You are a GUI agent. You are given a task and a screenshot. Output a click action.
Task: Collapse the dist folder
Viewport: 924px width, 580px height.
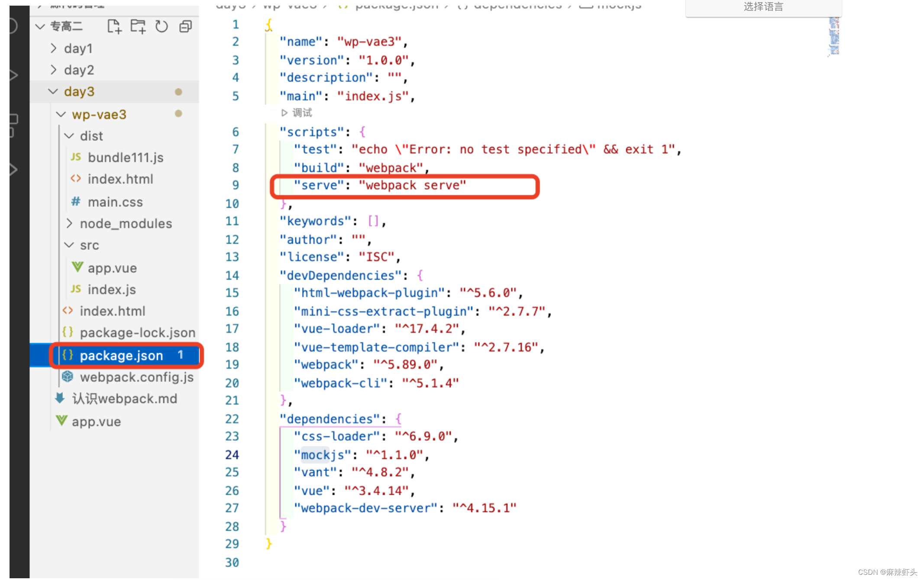pyautogui.click(x=91, y=136)
